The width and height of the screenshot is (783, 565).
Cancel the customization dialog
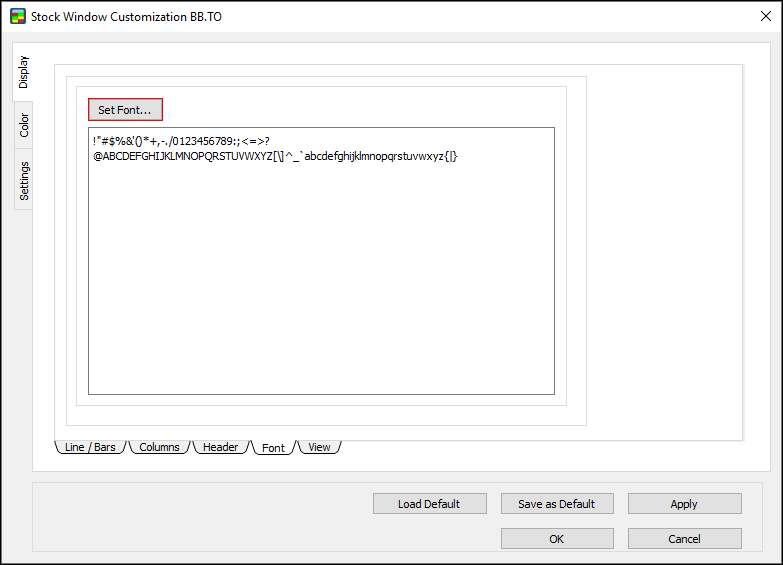coord(684,539)
